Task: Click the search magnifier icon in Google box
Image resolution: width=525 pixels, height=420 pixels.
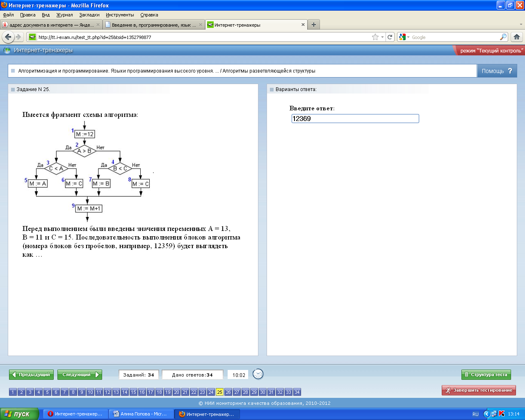Action: pyautogui.click(x=503, y=37)
